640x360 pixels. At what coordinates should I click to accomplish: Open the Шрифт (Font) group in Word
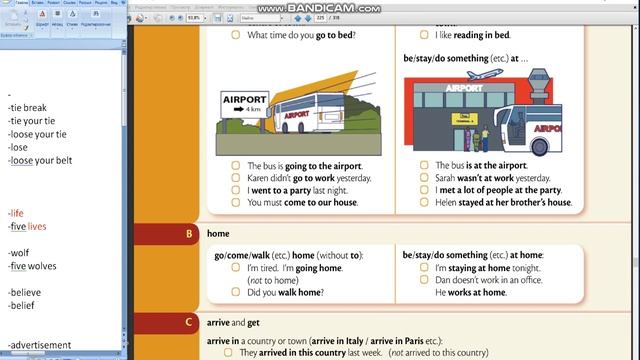pyautogui.click(x=42, y=19)
